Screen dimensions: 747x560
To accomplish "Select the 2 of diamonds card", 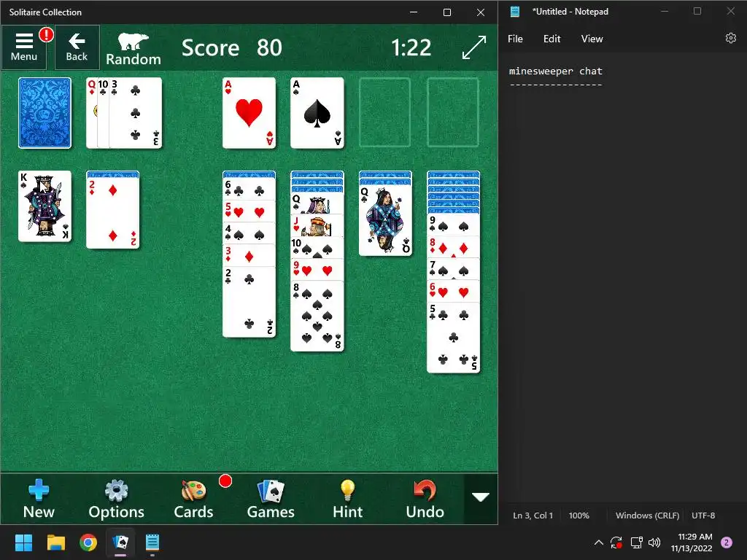I will [113, 213].
